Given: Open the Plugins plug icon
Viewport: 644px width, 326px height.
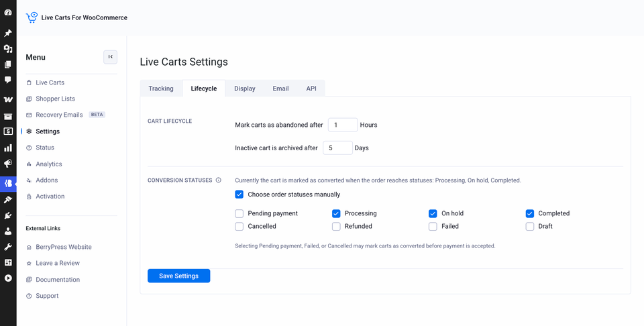Looking at the screenshot, I should click(8, 215).
